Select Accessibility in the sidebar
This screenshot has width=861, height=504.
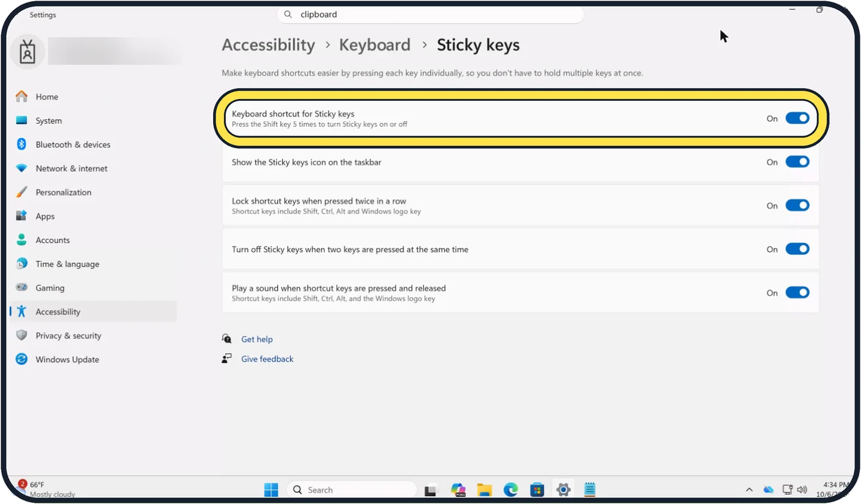(x=93, y=312)
